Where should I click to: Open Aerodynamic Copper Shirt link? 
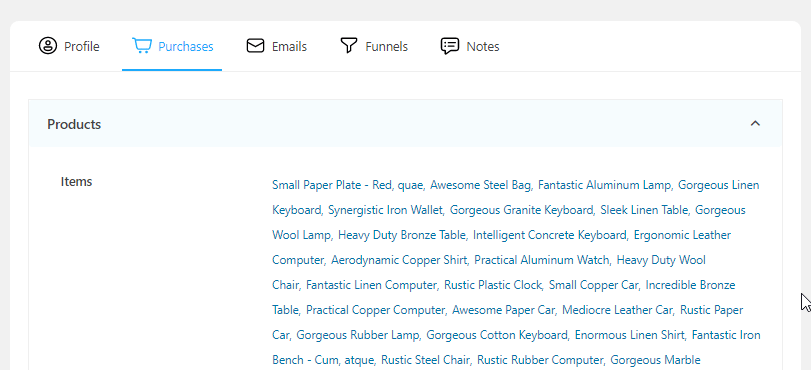[x=399, y=260]
